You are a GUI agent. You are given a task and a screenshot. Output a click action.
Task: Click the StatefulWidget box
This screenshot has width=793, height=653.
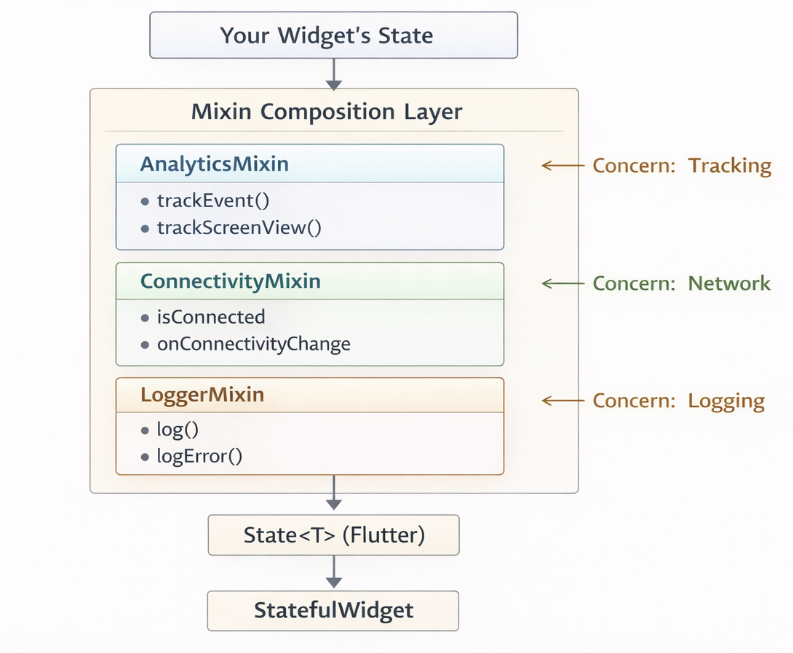333,610
